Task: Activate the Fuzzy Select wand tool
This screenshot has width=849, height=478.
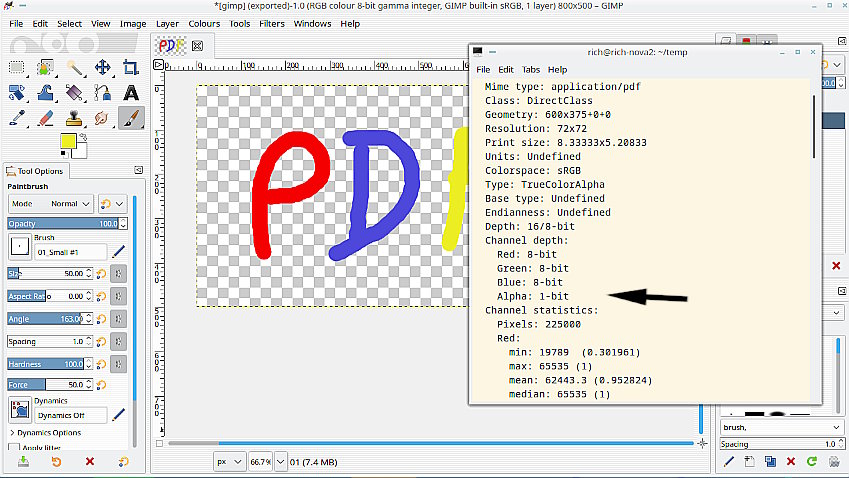Action: tap(74, 68)
